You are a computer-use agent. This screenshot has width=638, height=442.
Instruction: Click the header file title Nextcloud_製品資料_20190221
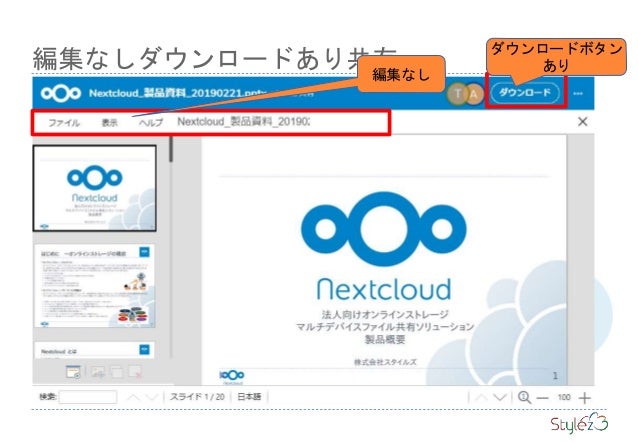(177, 93)
